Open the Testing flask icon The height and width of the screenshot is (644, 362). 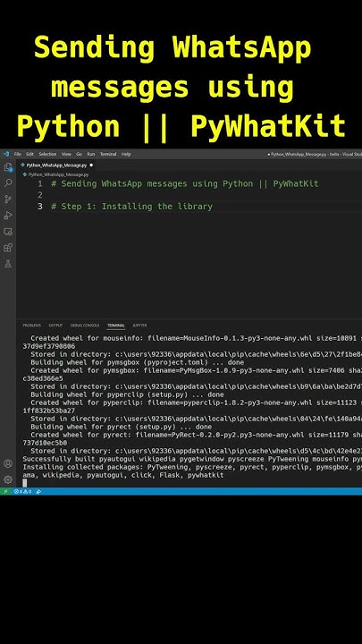8,264
